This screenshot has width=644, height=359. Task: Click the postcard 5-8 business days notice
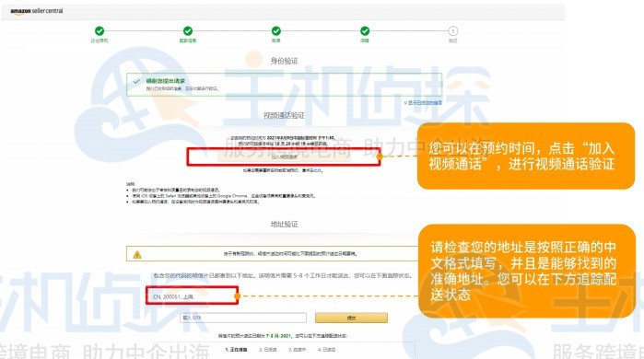tap(283, 276)
